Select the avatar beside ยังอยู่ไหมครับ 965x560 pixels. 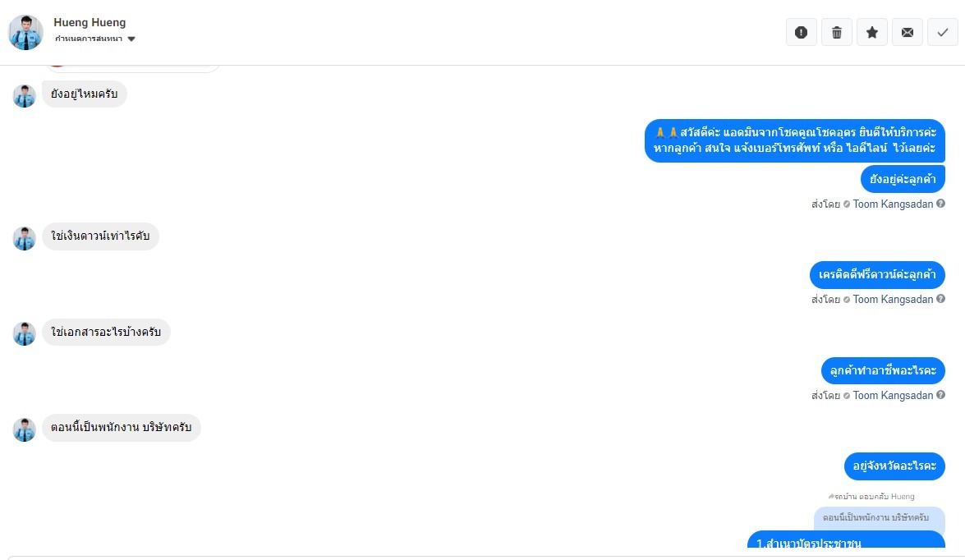25,96
